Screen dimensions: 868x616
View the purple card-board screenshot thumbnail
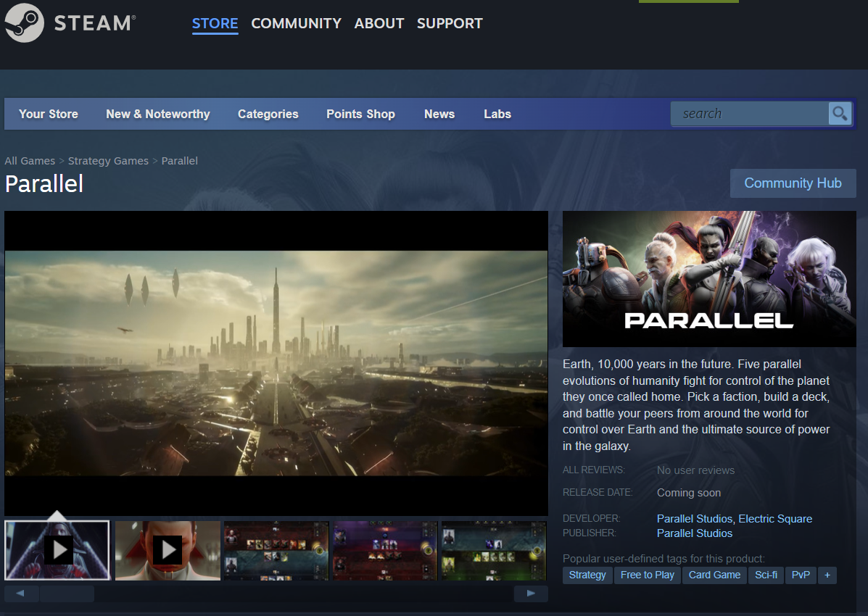click(x=385, y=550)
